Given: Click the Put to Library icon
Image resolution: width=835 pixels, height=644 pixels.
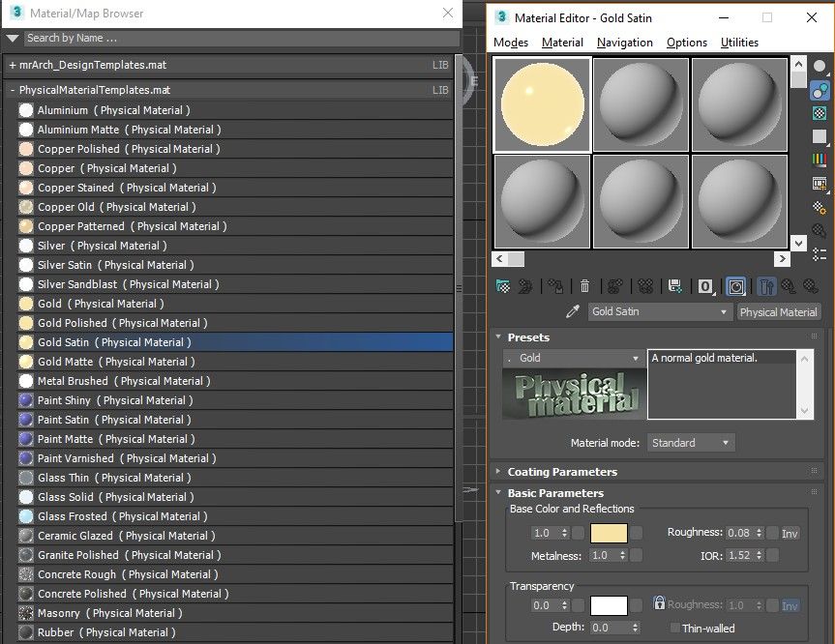Looking at the screenshot, I should point(674,286).
